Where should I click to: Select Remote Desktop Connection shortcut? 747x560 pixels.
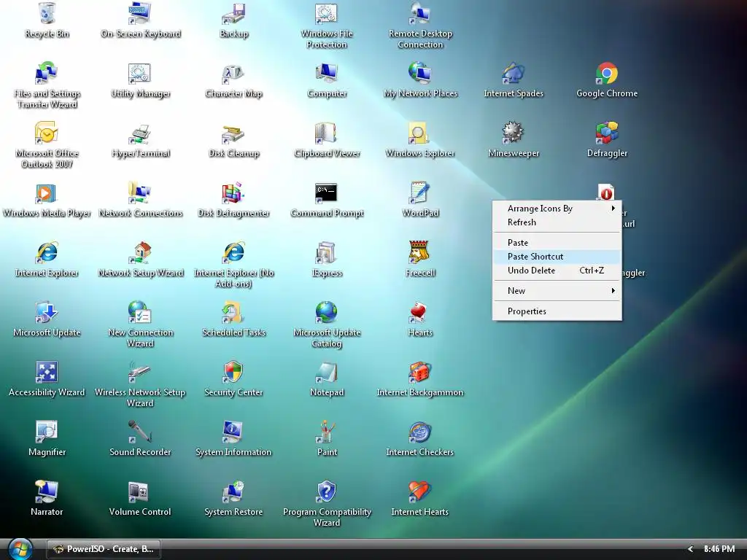[420, 13]
